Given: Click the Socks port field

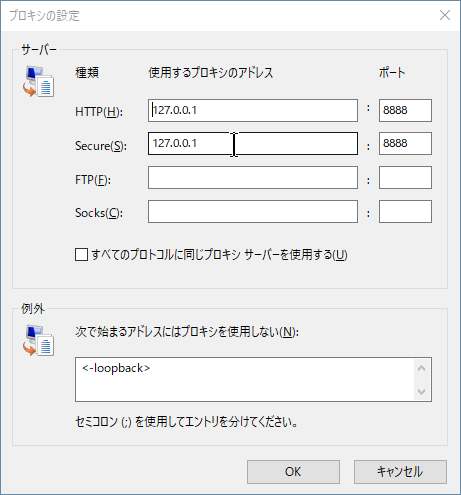Looking at the screenshot, I should 405,211.
